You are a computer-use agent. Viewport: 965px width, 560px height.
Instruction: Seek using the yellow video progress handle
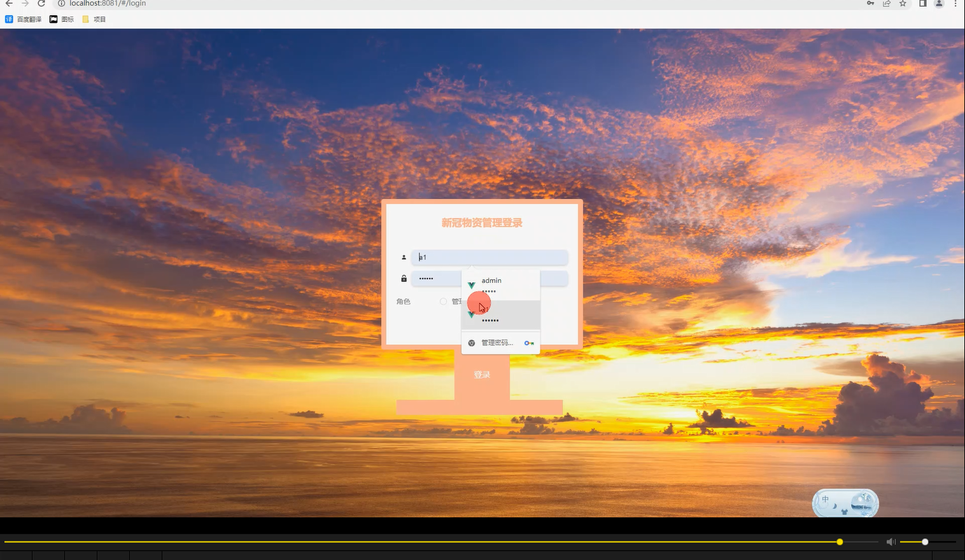(x=840, y=542)
